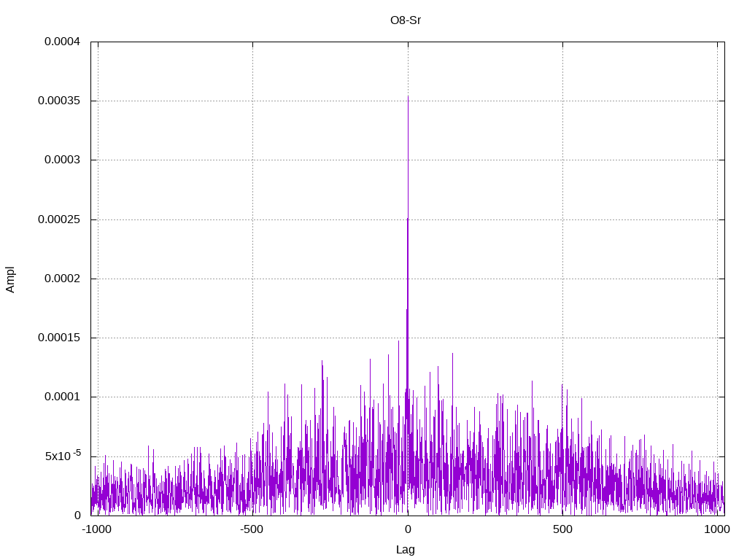Image resolution: width=747 pixels, height=560 pixels.
Task: Click the x-axis label Lag
Action: (x=406, y=550)
